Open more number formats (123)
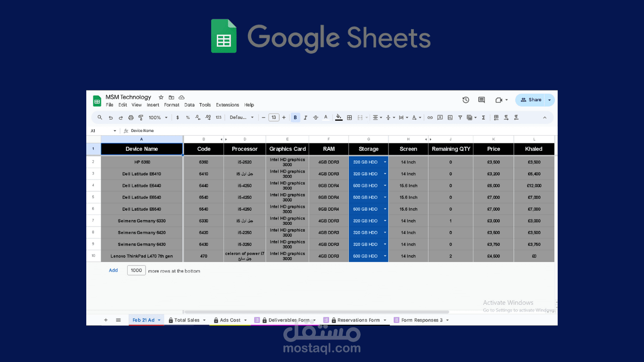This screenshot has width=644, height=362. tap(218, 118)
